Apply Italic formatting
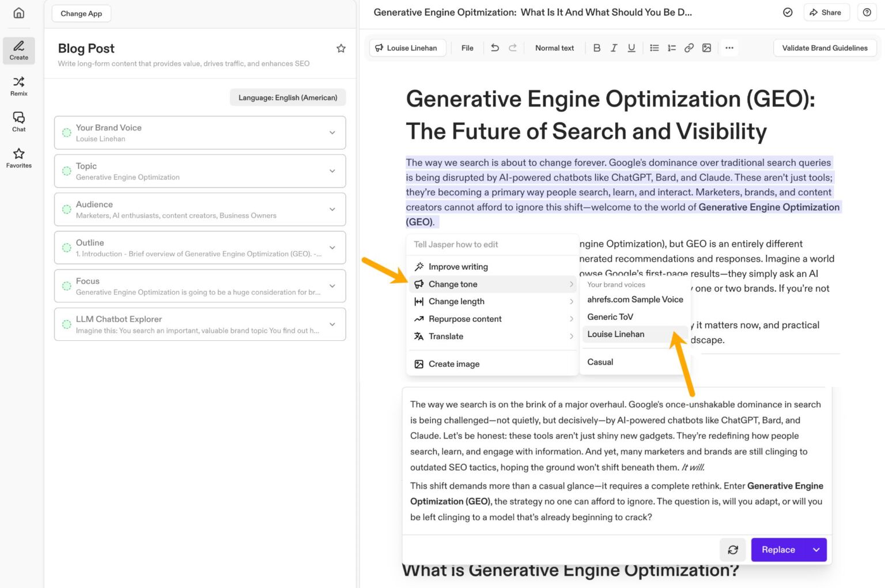This screenshot has height=588, width=885. 614,48
